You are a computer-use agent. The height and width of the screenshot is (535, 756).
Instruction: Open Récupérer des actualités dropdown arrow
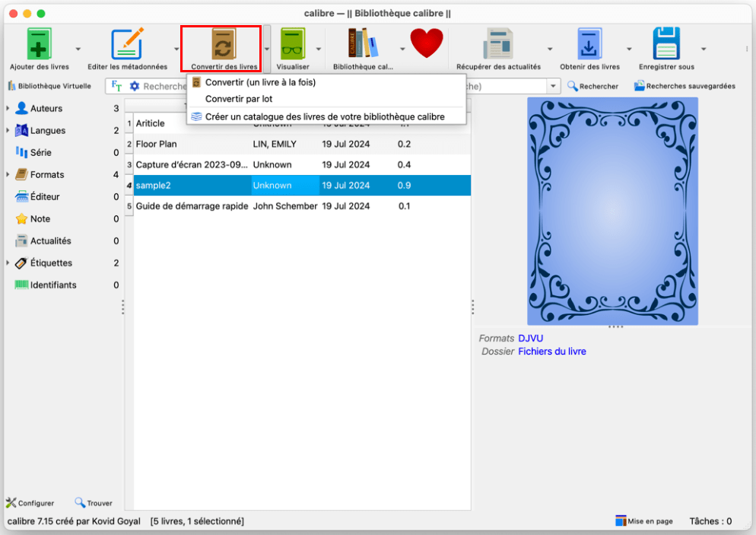tap(550, 49)
